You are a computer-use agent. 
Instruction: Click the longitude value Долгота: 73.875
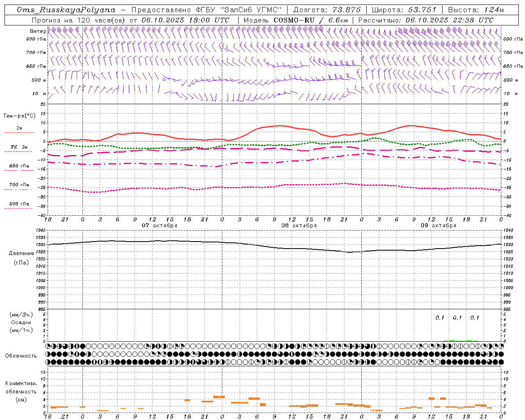point(327,10)
